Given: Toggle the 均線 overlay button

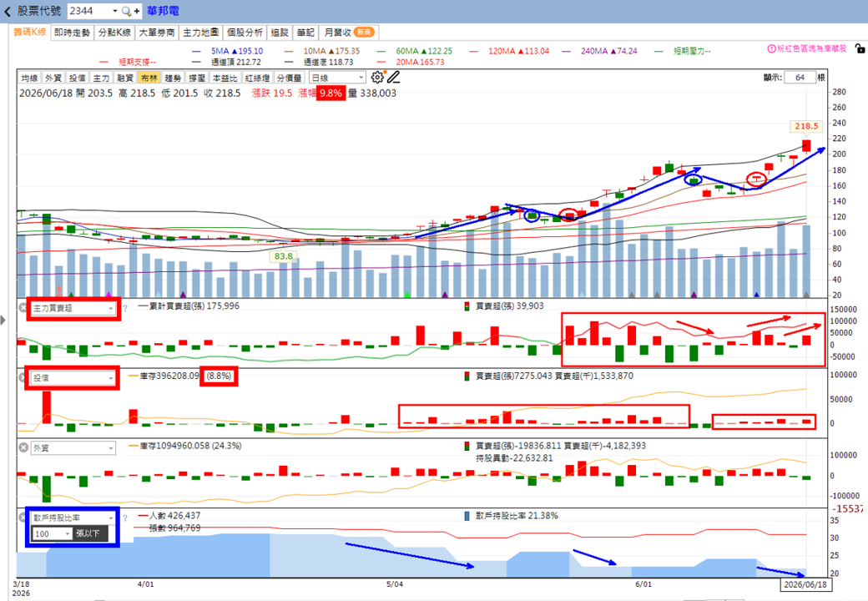Looking at the screenshot, I should [29, 78].
